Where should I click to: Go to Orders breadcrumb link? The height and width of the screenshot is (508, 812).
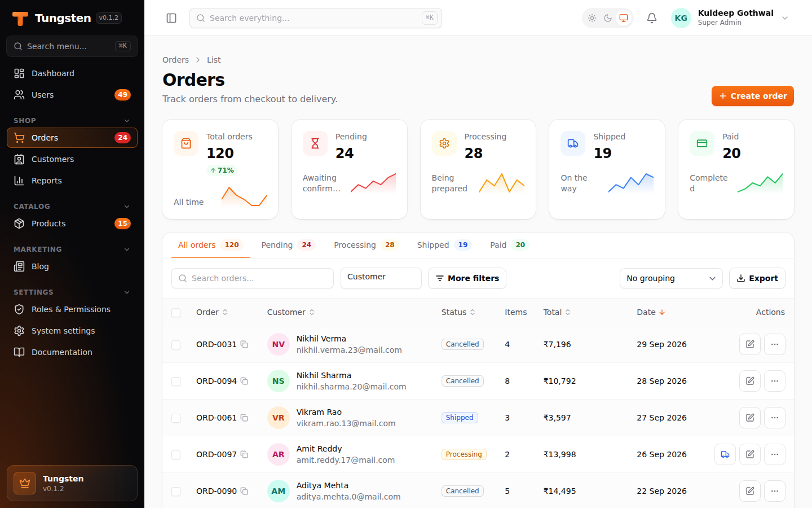pos(176,60)
